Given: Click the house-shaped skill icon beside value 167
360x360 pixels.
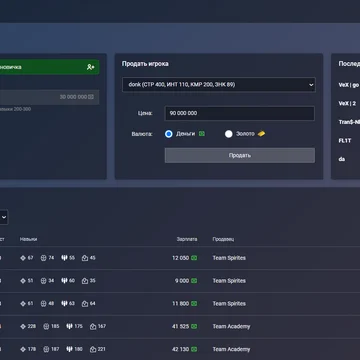Looking at the screenshot, I should click(93, 326).
